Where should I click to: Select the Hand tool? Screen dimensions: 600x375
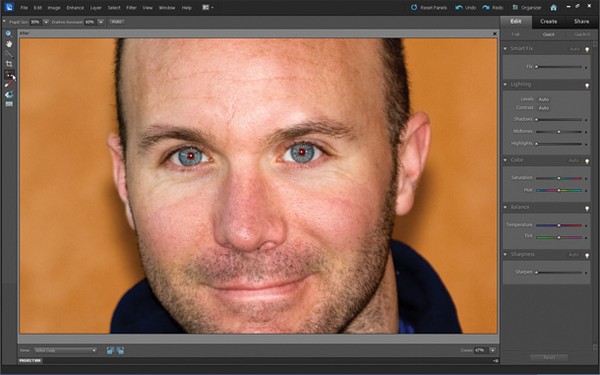point(8,44)
